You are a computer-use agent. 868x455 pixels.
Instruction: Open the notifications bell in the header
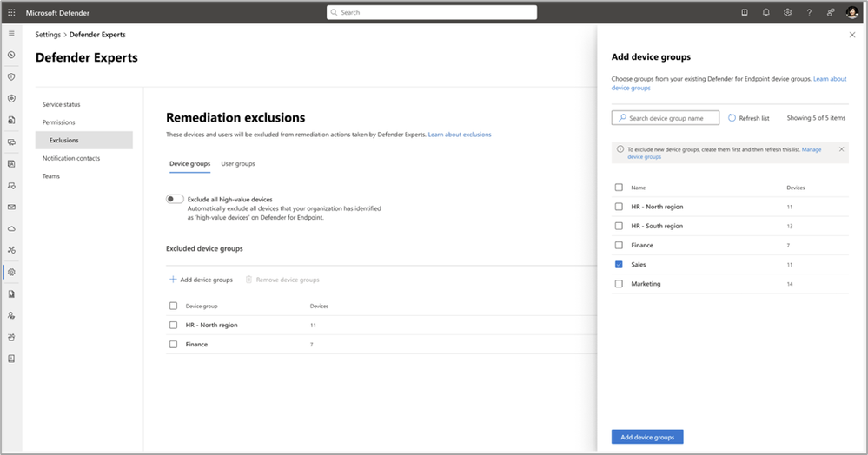tap(766, 12)
